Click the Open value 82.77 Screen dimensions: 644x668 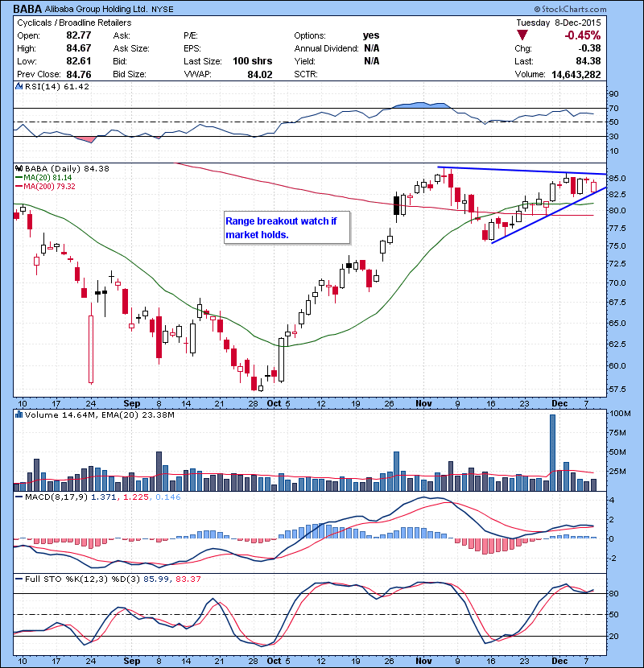click(79, 35)
